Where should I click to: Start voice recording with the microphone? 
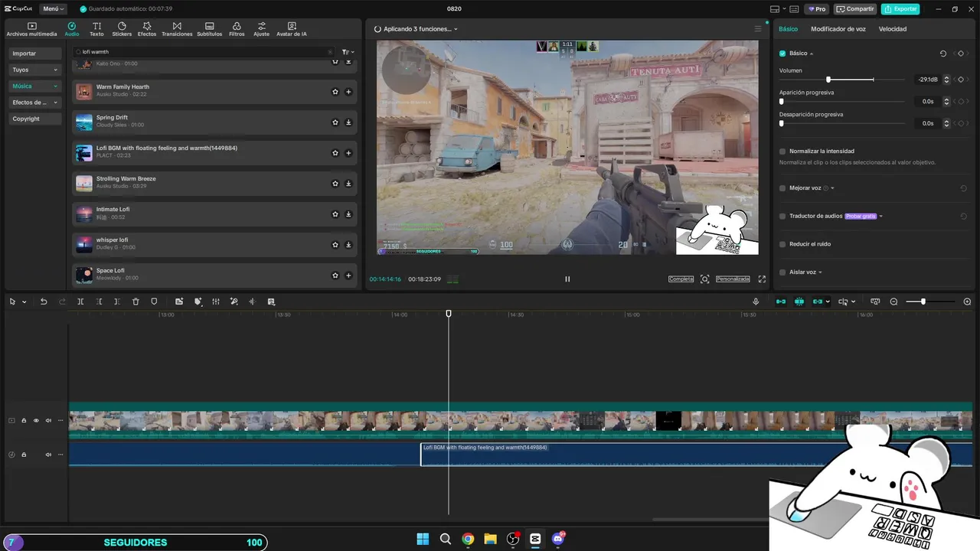click(756, 302)
